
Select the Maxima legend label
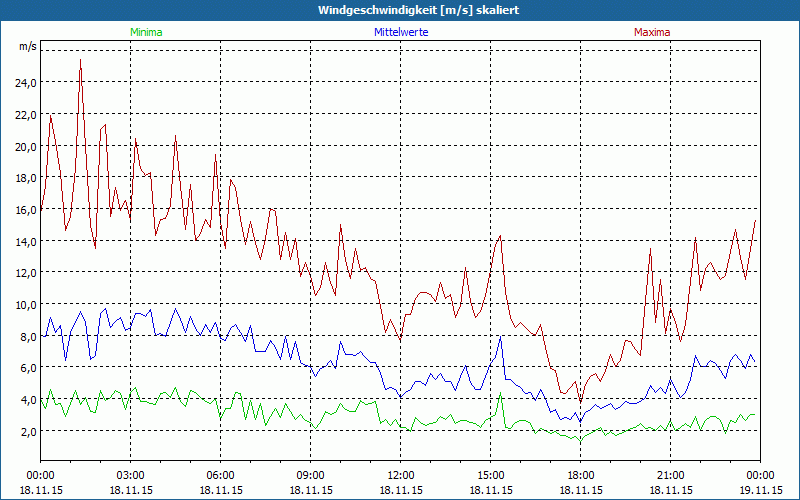[652, 32]
